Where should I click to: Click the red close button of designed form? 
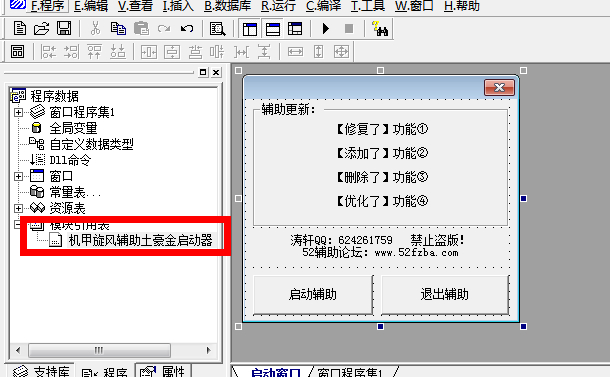(499, 88)
